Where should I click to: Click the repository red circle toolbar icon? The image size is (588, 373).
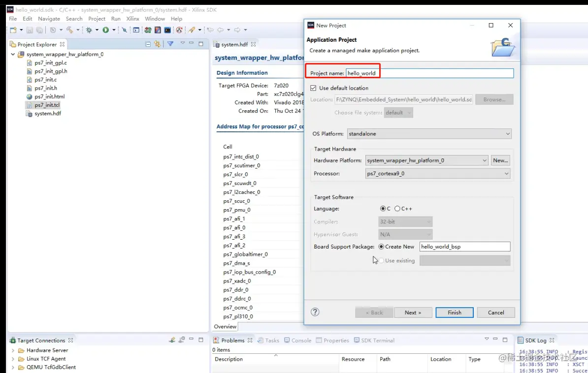pyautogui.click(x=179, y=30)
